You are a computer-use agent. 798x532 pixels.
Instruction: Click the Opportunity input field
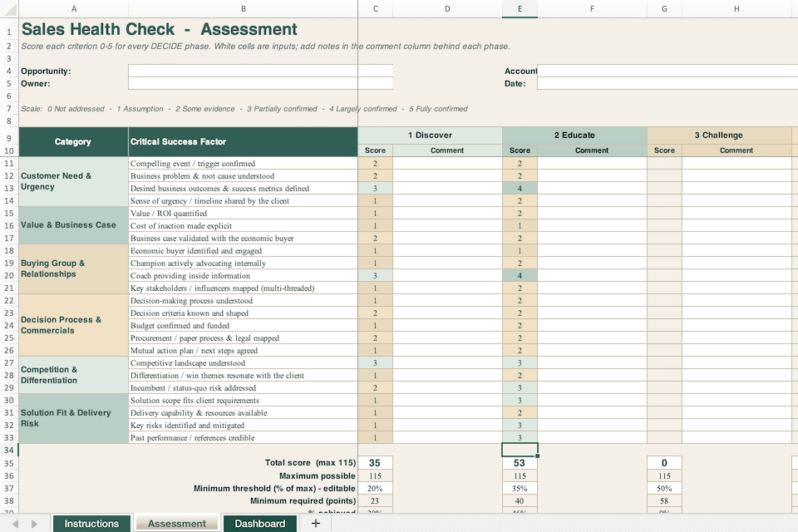point(260,71)
